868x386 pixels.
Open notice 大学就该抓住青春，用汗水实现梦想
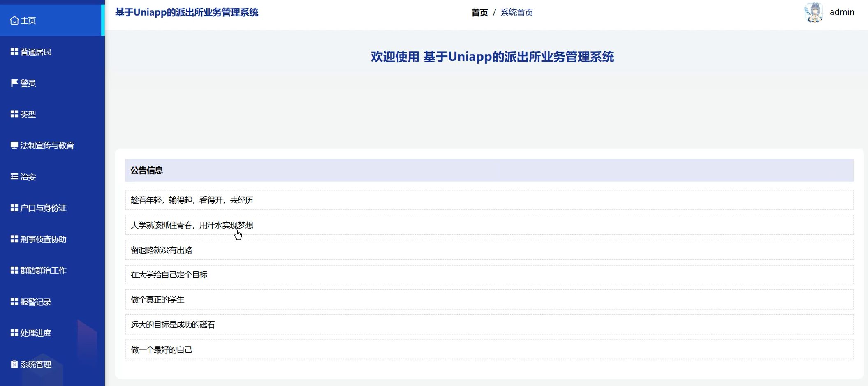pyautogui.click(x=489, y=225)
